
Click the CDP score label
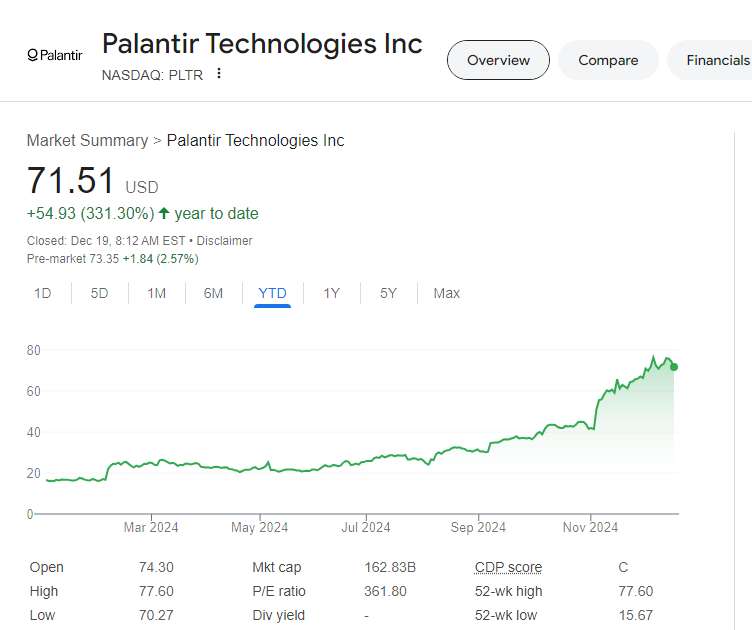pos(508,567)
